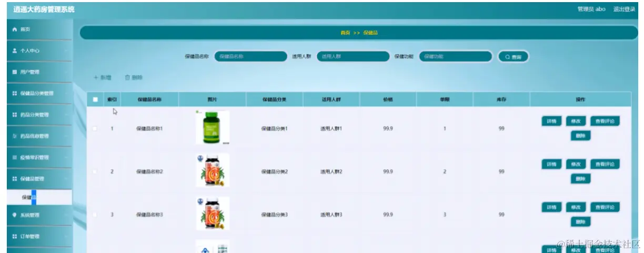
Task: Click the 删除 batch delete button above table
Action: point(134,77)
